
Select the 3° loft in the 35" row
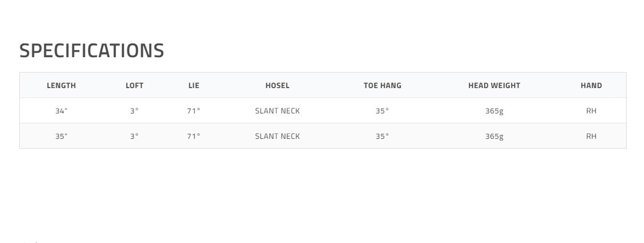(134, 136)
